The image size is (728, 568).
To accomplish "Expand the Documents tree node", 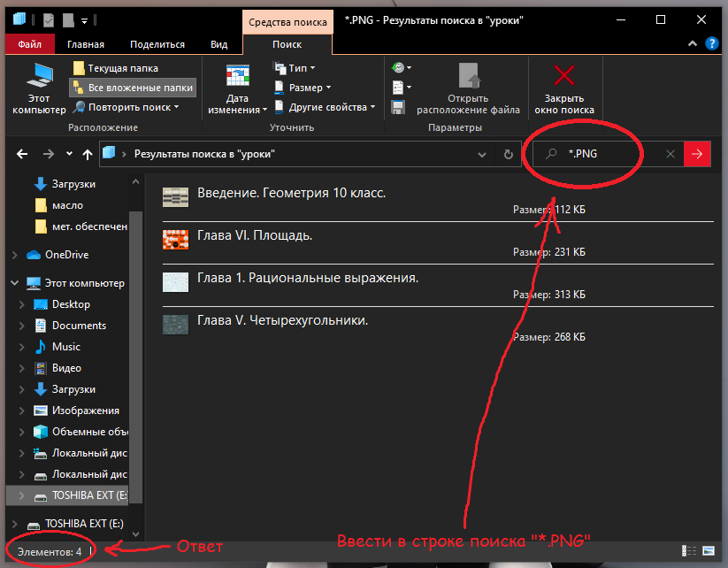I will (x=22, y=326).
